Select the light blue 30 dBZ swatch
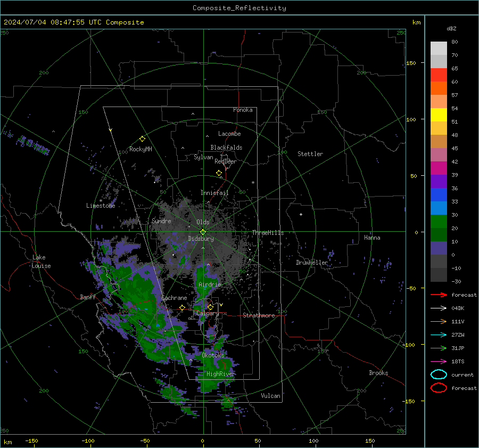Image resolution: width=479 pixels, height=448 pixels. (x=439, y=208)
